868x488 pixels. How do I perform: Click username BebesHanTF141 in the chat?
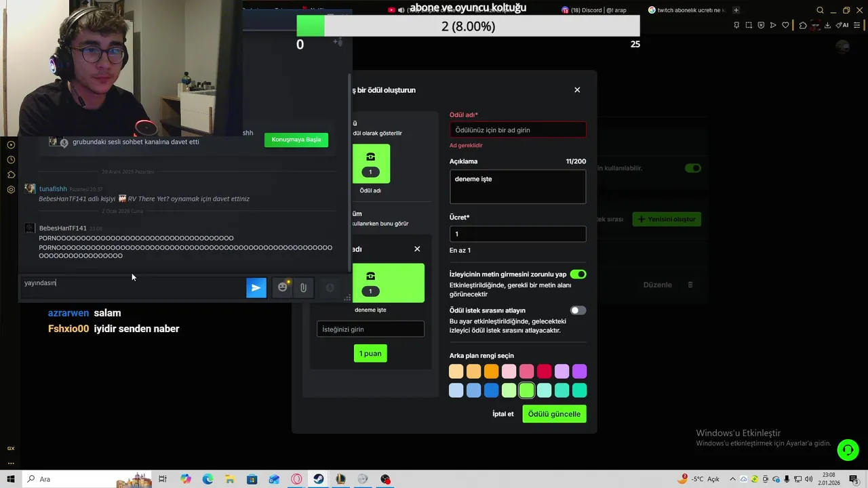click(63, 228)
